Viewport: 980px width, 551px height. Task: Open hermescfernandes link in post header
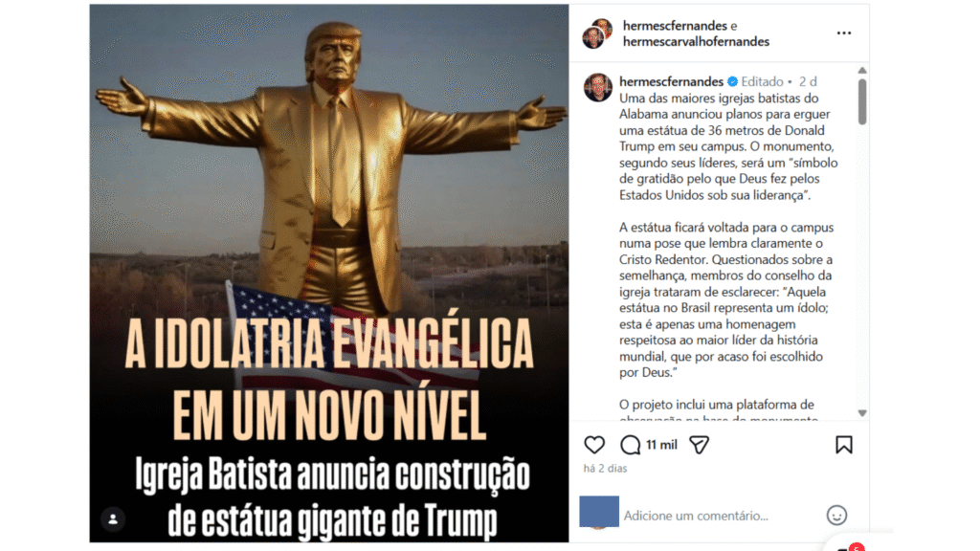(675, 26)
